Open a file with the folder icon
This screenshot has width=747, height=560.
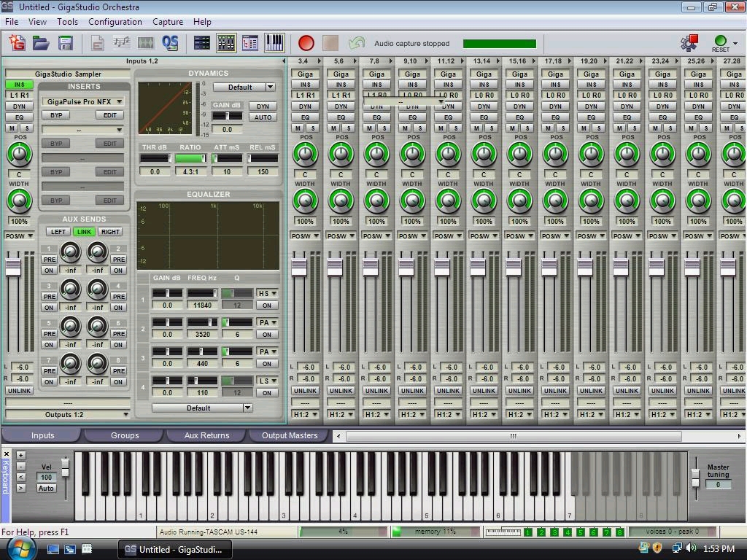click(41, 43)
